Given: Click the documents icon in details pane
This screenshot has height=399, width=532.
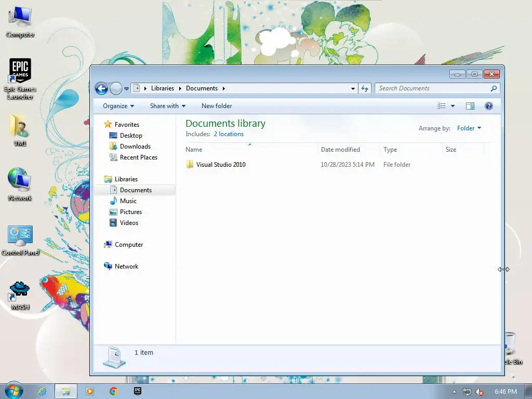Looking at the screenshot, I should click(x=114, y=357).
